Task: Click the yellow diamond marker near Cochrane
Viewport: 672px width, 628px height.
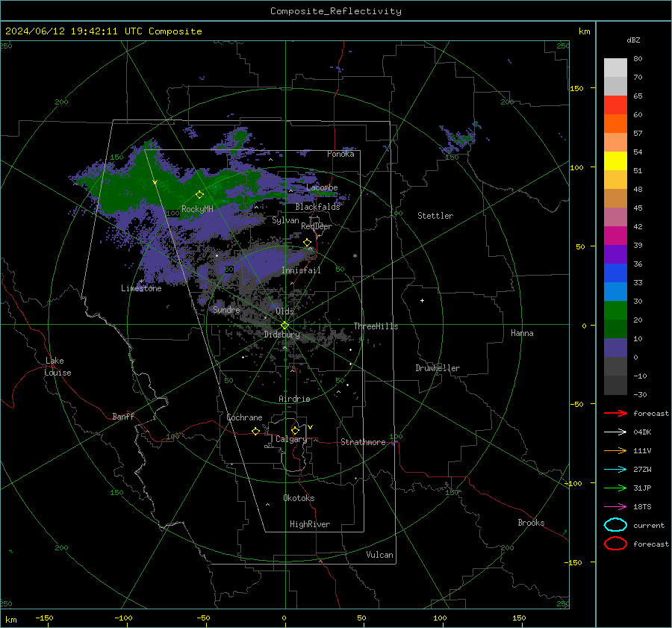Action: point(255,431)
